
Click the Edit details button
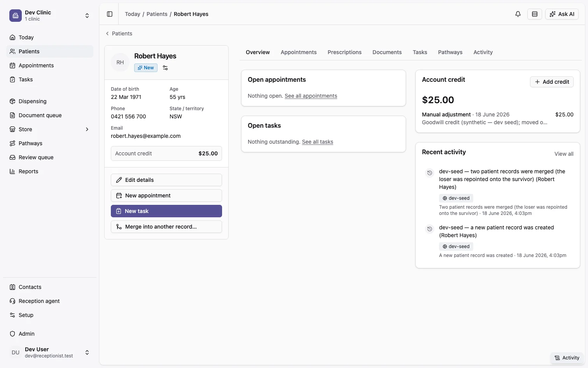coord(166,180)
